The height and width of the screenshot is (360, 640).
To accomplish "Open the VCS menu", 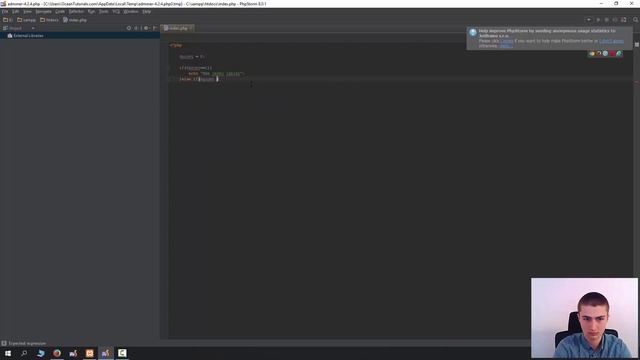I will [116, 12].
